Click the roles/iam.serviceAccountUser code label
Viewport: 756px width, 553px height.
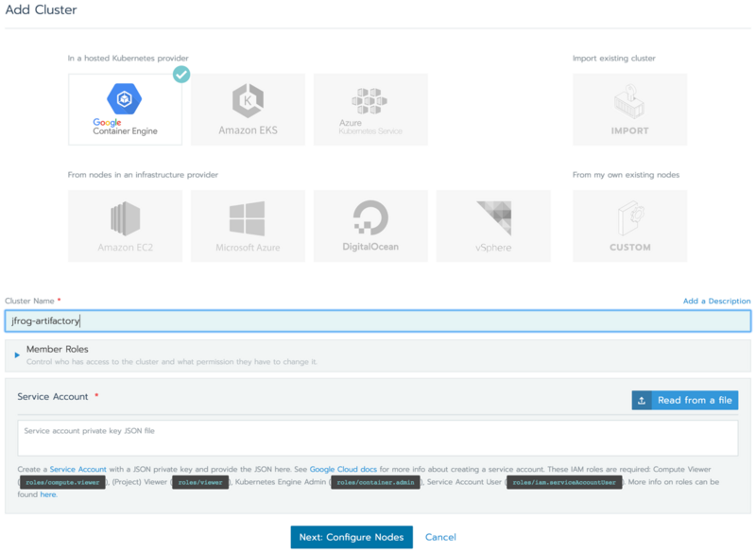[x=564, y=482]
